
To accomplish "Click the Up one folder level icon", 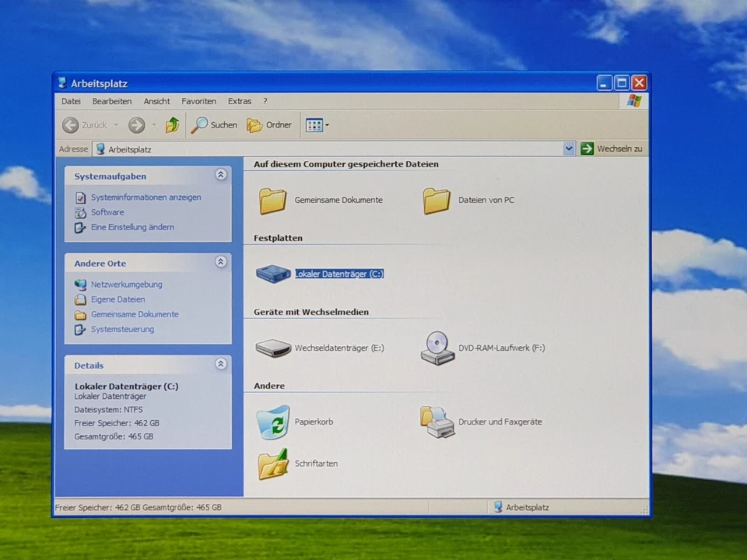I will pyautogui.click(x=172, y=125).
